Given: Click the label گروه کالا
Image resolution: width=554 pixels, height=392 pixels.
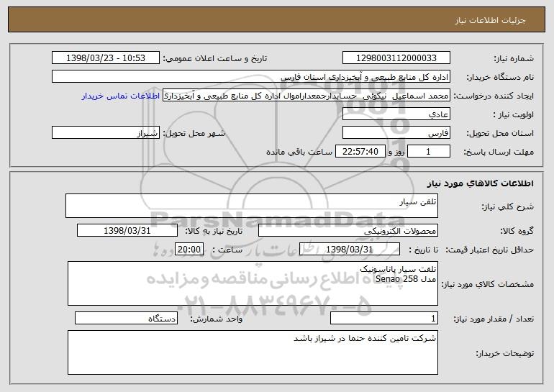Looking at the screenshot, I should (x=517, y=231).
